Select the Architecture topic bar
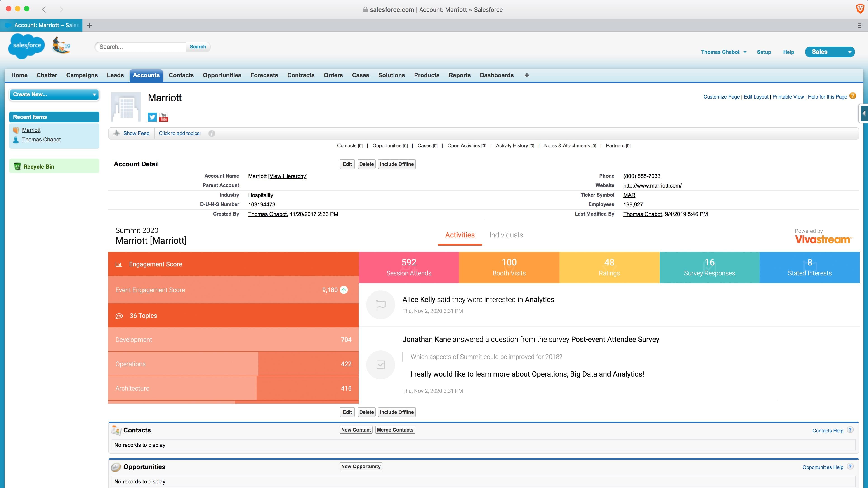The width and height of the screenshot is (868, 488). coord(233,388)
